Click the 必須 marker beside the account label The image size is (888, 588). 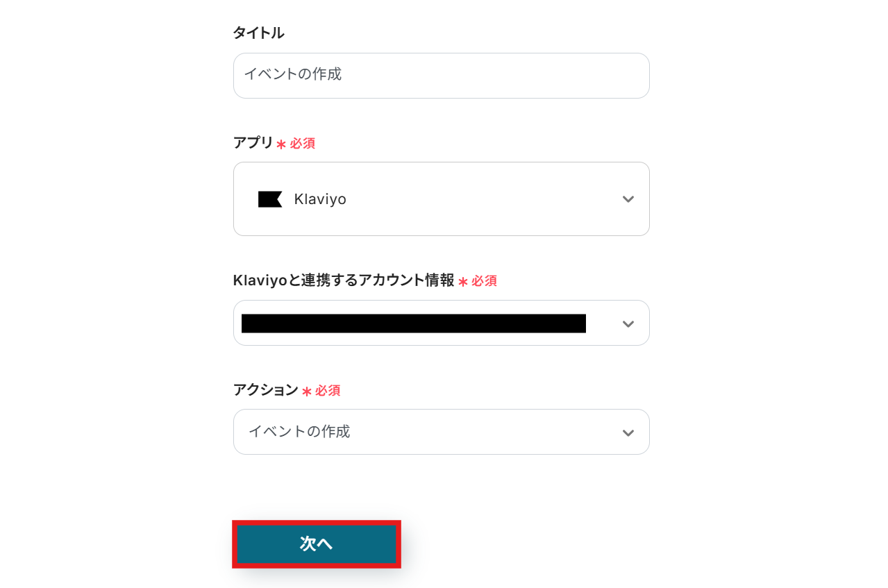click(x=484, y=281)
